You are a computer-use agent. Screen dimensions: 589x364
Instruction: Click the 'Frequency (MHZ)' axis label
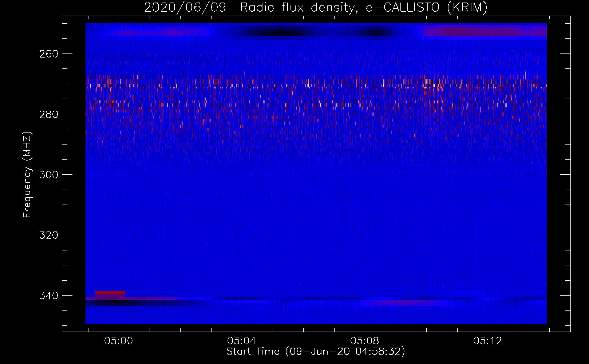[x=27, y=174]
